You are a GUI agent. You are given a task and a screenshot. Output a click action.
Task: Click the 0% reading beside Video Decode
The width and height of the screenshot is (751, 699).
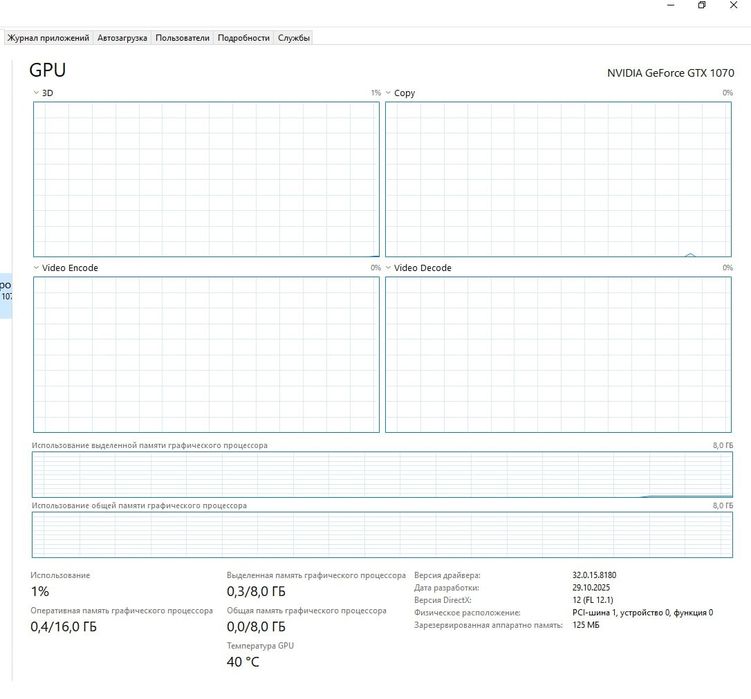tap(728, 267)
